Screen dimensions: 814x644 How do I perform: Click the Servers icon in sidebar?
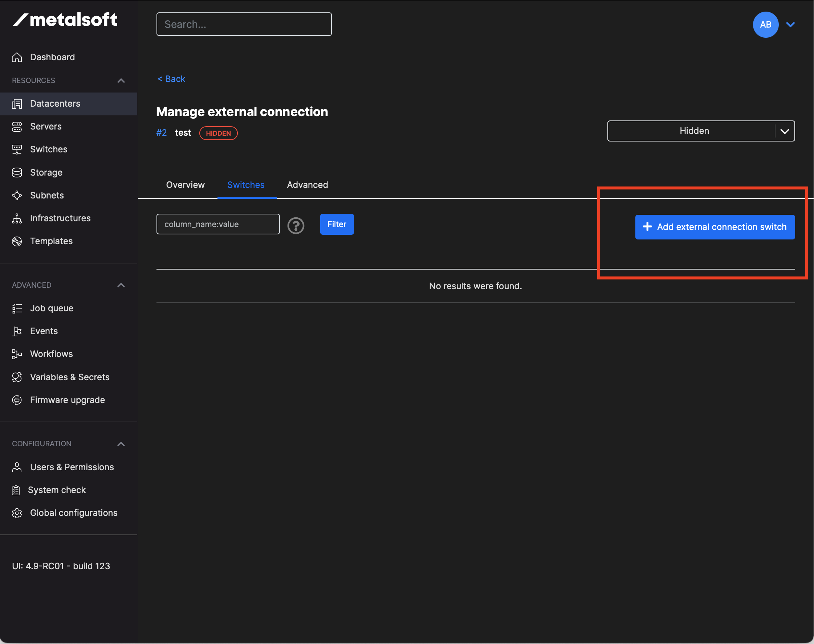tap(17, 127)
